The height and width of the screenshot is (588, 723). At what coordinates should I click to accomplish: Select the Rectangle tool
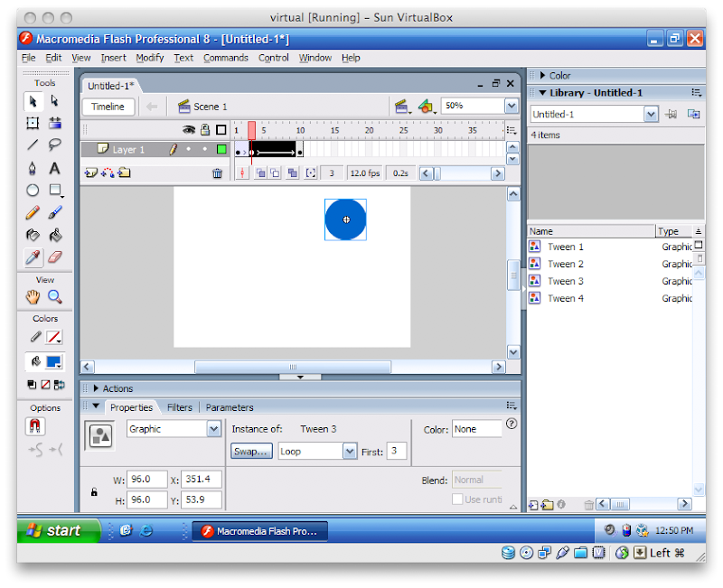click(x=56, y=190)
